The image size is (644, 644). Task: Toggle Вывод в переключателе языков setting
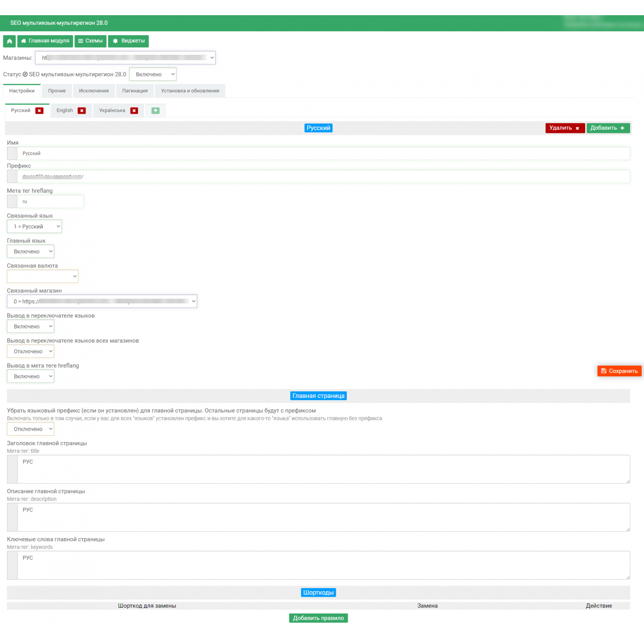point(30,327)
